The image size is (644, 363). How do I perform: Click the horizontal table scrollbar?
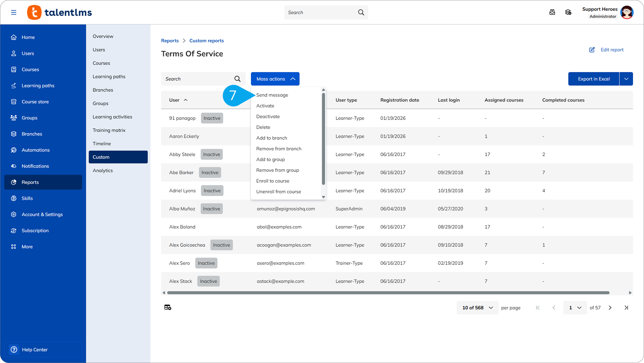pyautogui.click(x=388, y=293)
